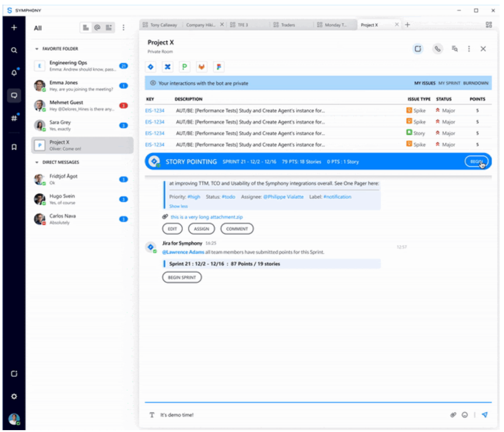Click BEGIN in Story Pointing banner
The height and width of the screenshot is (432, 504).
tap(477, 161)
